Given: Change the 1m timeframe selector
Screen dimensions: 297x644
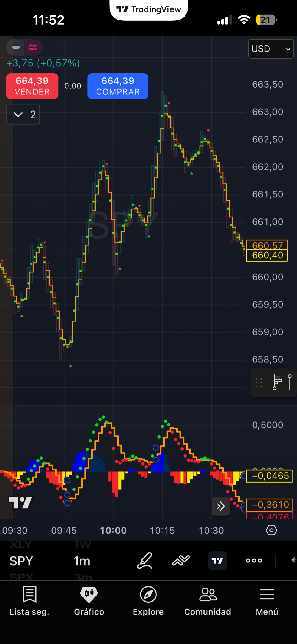Looking at the screenshot, I should click(x=82, y=561).
